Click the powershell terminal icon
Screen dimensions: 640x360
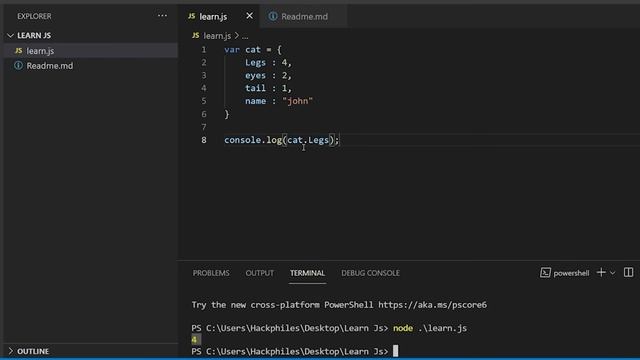[x=545, y=273]
